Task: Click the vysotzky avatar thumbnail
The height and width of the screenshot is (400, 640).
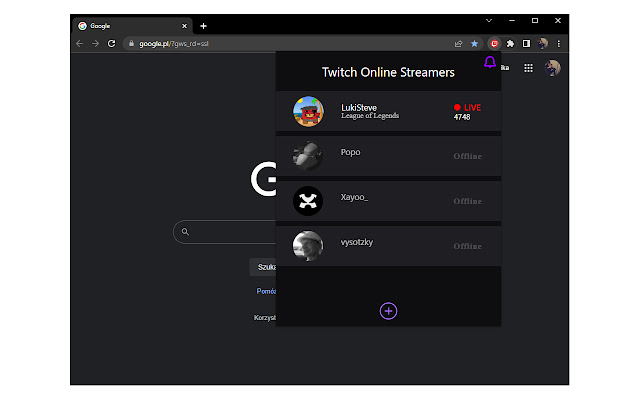Action: [308, 246]
